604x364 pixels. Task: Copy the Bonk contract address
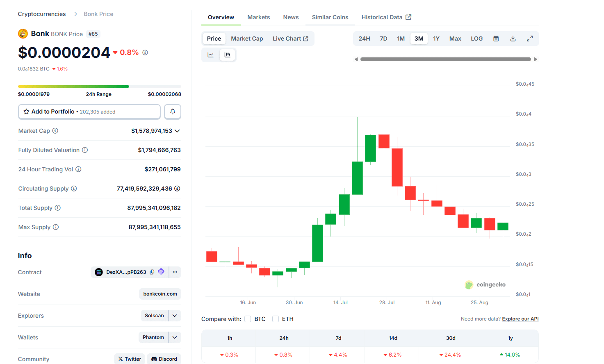[152, 272]
